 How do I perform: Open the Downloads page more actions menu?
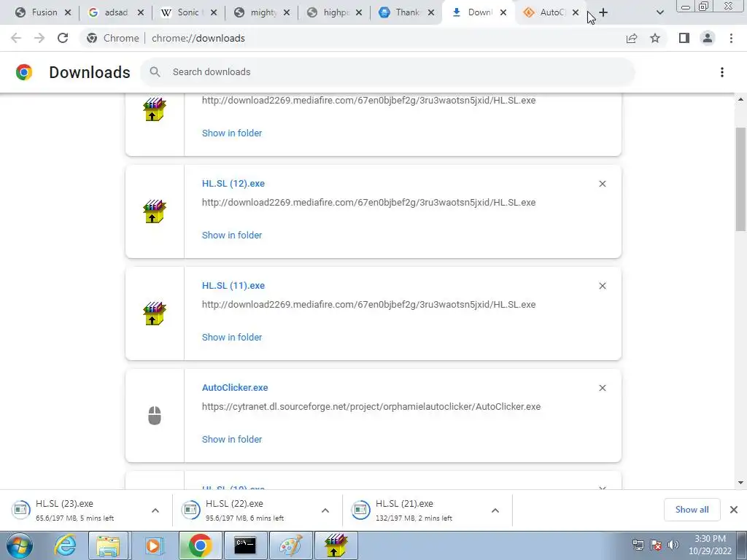[x=722, y=72]
